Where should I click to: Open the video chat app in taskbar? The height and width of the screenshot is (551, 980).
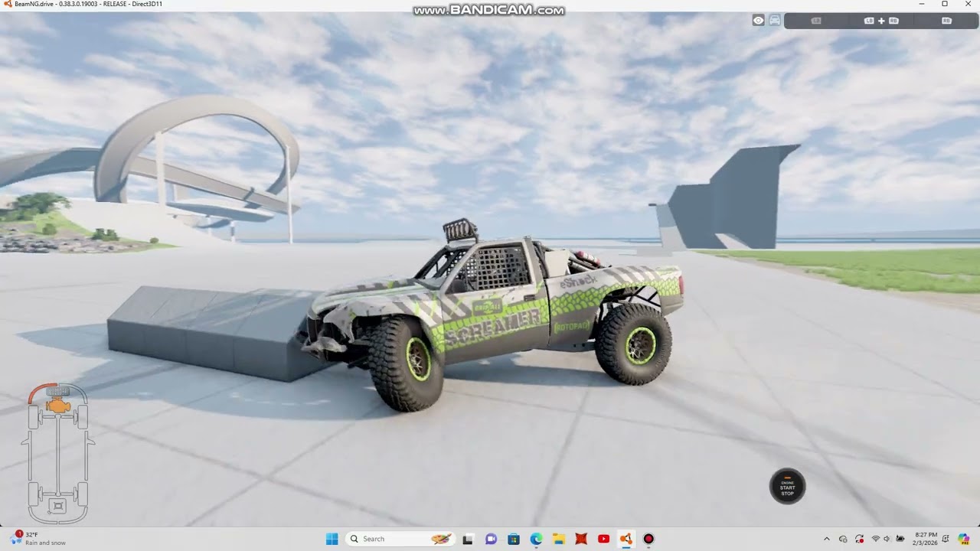(x=491, y=539)
